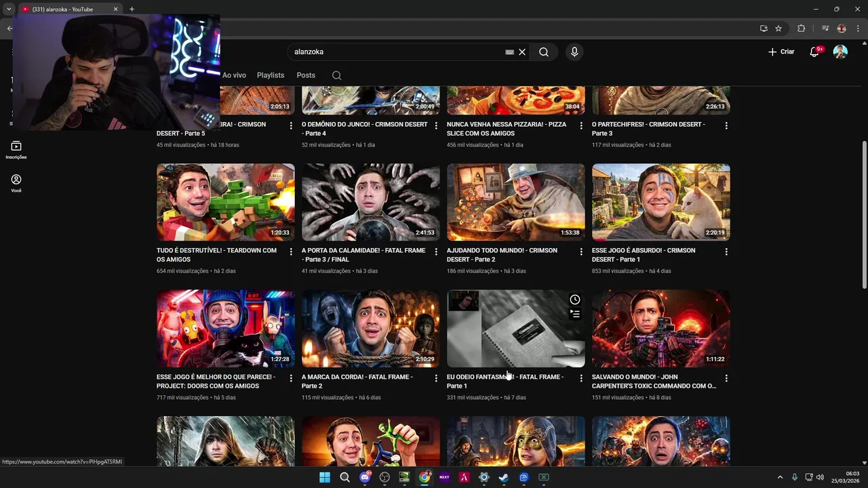Open options menu for SALVANDO O MUNDO video
This screenshot has width=868, height=488.
coord(726,378)
